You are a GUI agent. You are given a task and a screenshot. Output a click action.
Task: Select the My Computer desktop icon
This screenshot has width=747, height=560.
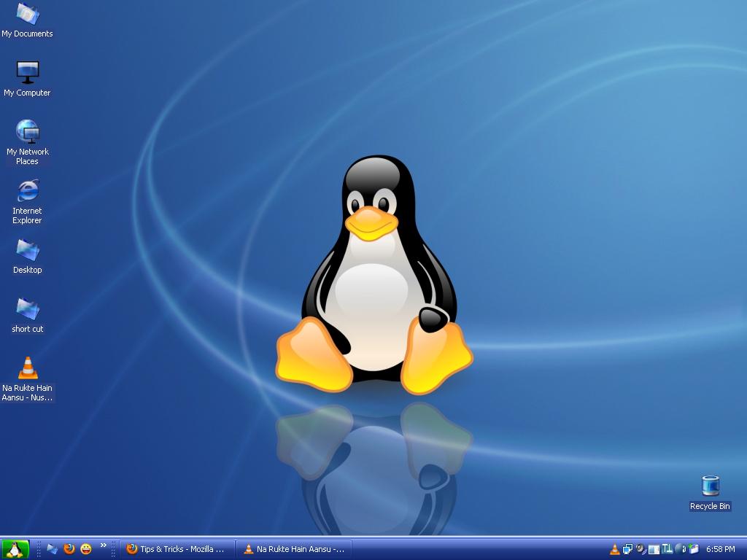(27, 79)
